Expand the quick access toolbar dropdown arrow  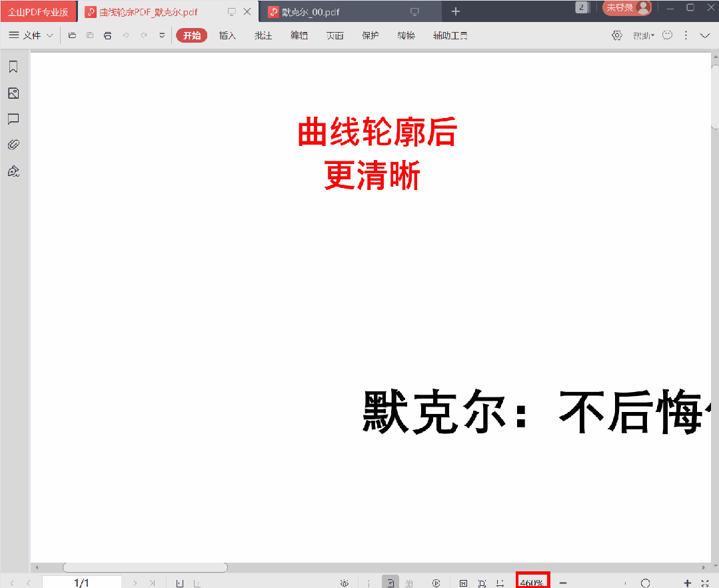pos(162,35)
